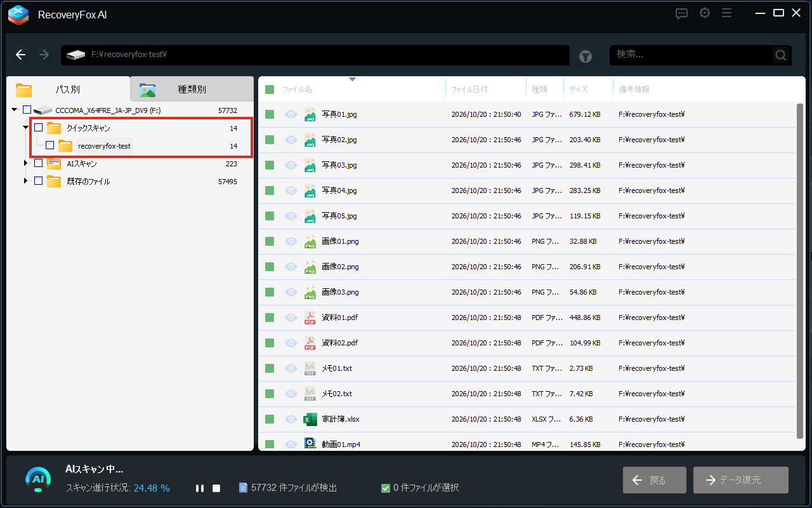This screenshot has height=508, width=812.
Task: Click the TXT icon of メモ01.txt
Action: [310, 368]
